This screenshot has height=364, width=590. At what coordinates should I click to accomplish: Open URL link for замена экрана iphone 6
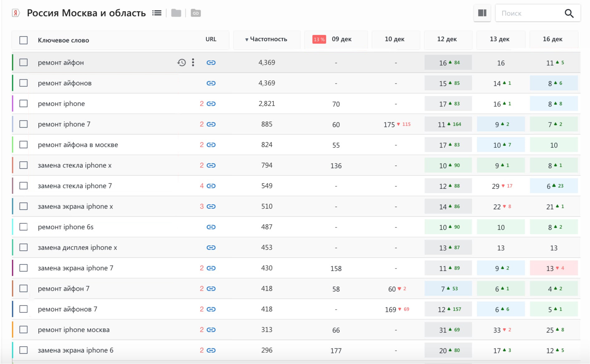coord(211,350)
